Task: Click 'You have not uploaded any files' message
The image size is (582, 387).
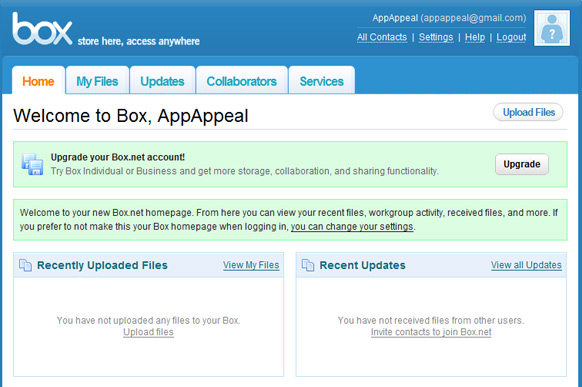Action: [x=148, y=320]
